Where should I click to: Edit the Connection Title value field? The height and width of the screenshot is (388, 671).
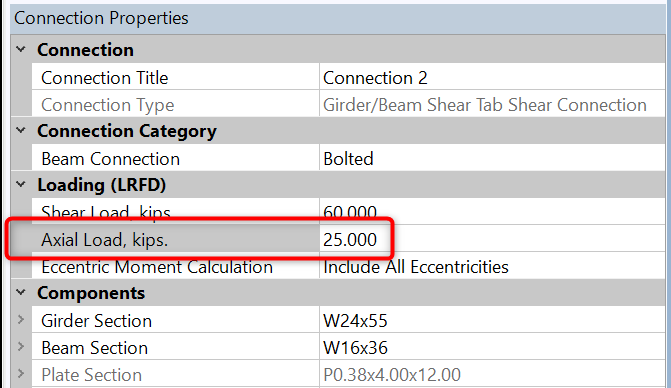coord(492,77)
